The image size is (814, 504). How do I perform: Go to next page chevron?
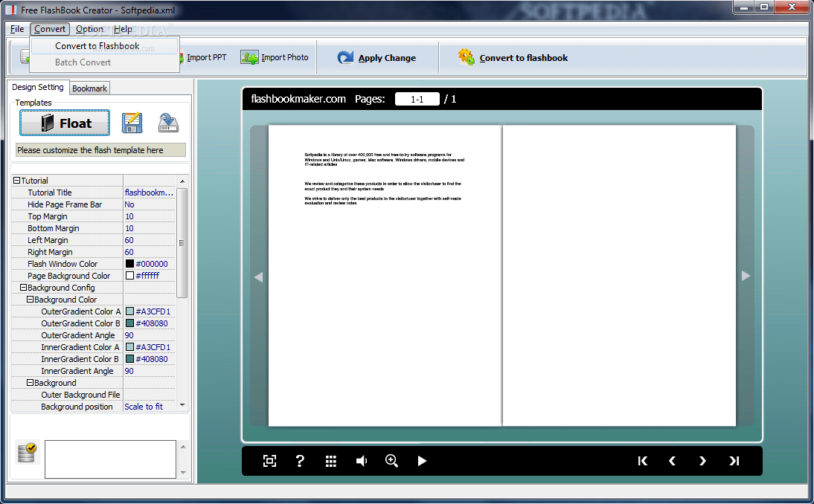(x=702, y=461)
